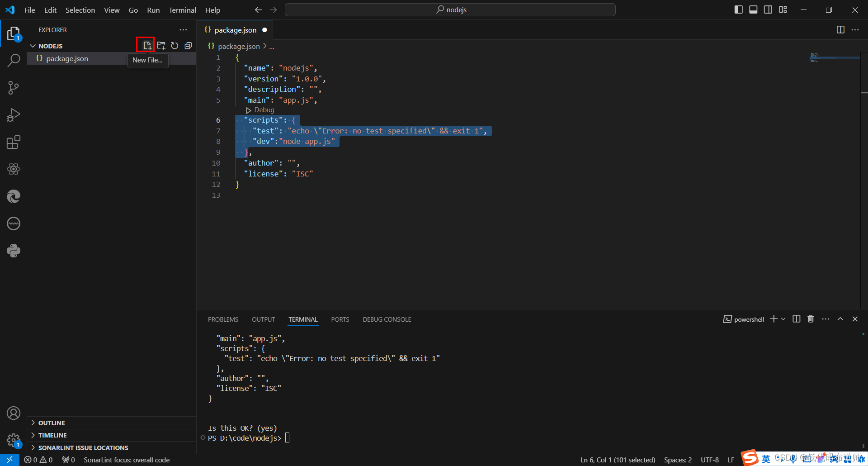The height and width of the screenshot is (466, 868).
Task: Go back with the navigation arrow
Action: coord(258,10)
